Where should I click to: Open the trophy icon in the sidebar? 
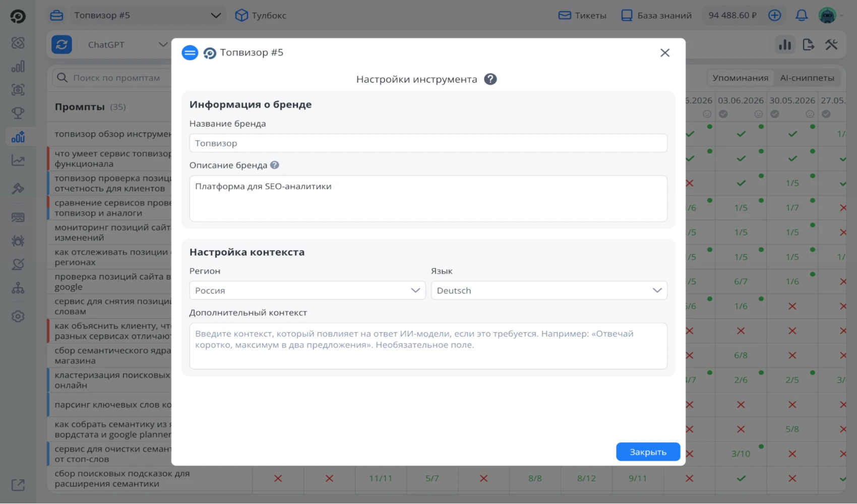coord(18,113)
